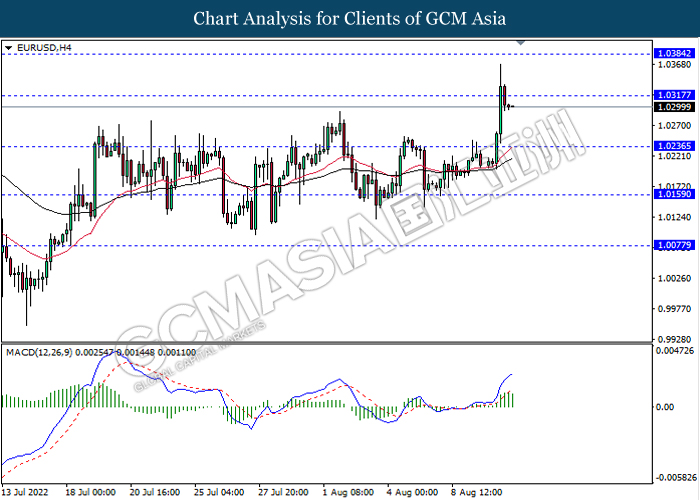The width and height of the screenshot is (700, 500).
Task: Click the 0.99280 axis price value
Action: [675, 339]
